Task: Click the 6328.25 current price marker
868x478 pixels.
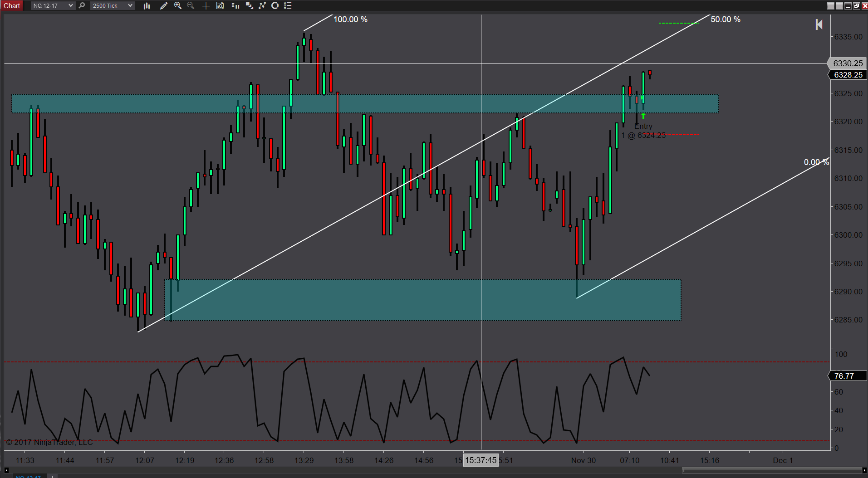Action: tap(848, 75)
